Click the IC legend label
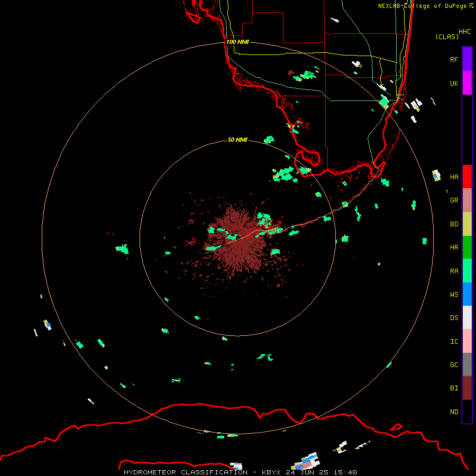 (x=454, y=342)
